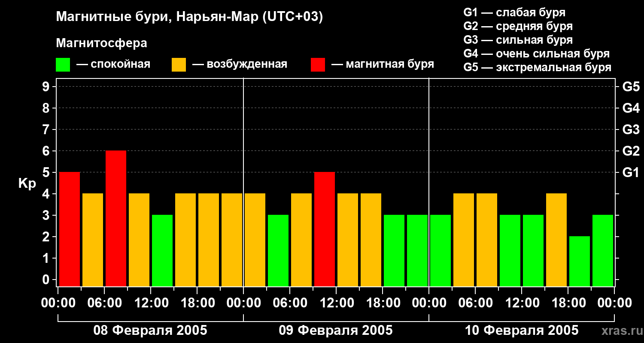
Task: Click 'G5 — экстремальная буря' legend line
Action: (x=537, y=67)
